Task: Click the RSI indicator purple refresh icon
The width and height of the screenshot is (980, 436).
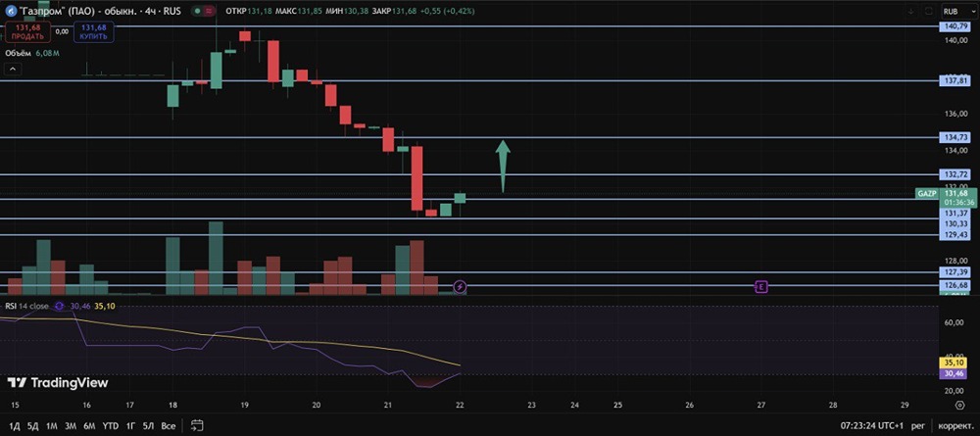Action: pyautogui.click(x=60, y=306)
